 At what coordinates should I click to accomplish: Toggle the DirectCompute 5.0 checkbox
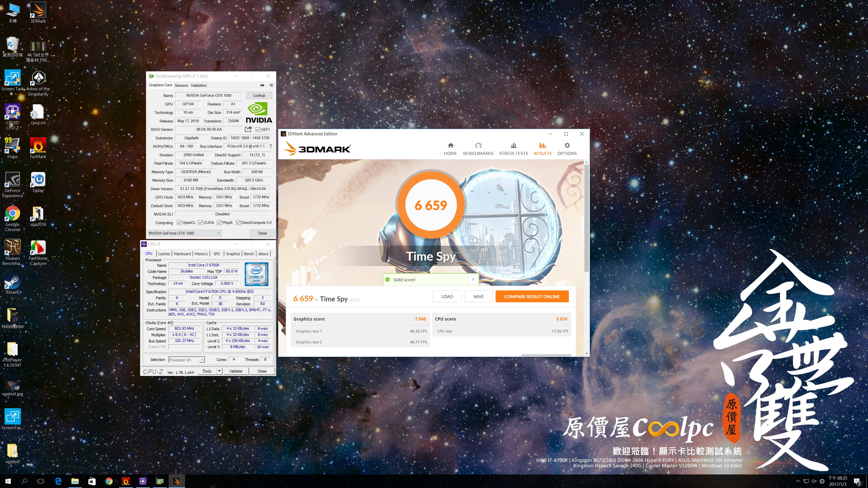238,223
